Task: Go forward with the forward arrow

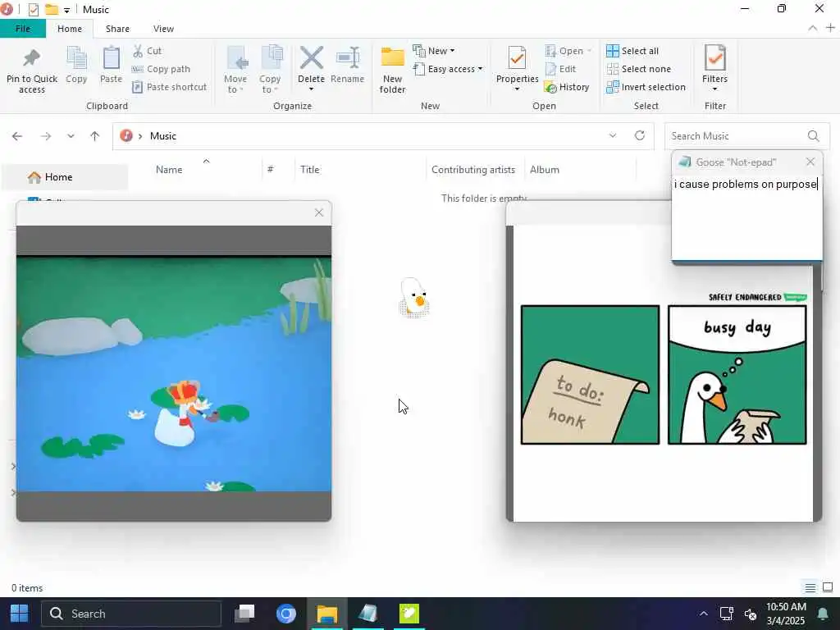Action: pyautogui.click(x=46, y=136)
